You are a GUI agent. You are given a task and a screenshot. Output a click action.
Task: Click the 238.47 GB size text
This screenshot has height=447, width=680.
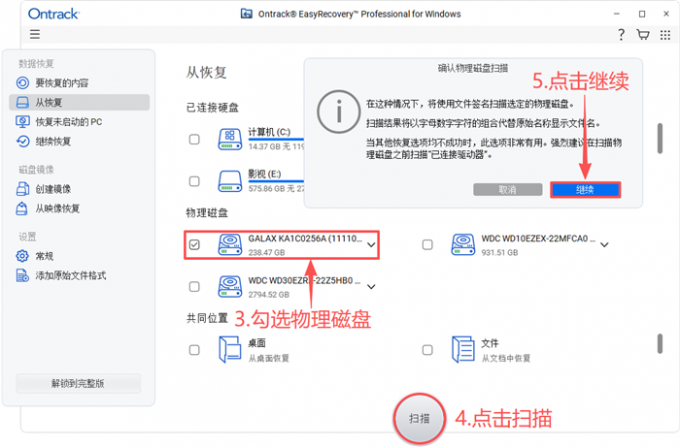point(266,252)
